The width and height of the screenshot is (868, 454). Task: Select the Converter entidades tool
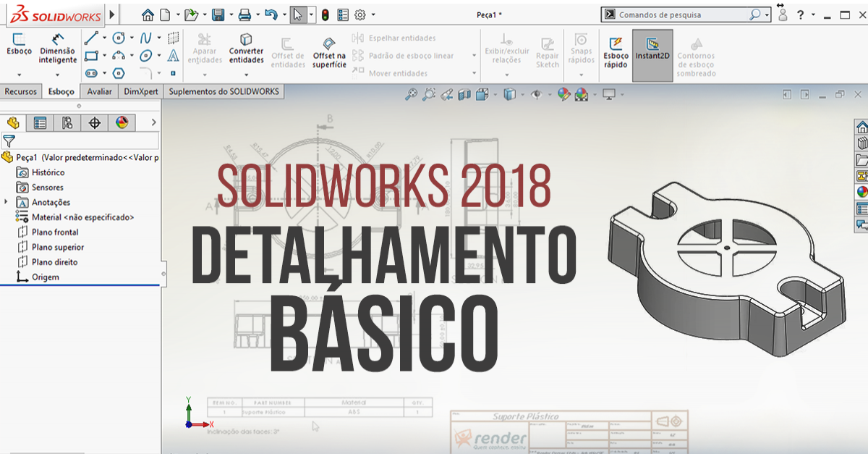pyautogui.click(x=246, y=51)
